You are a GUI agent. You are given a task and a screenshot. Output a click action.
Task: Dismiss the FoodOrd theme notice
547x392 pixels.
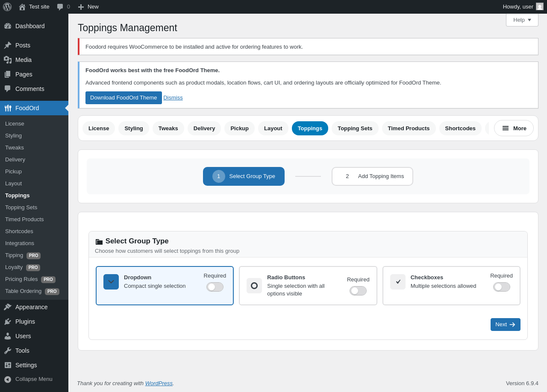(173, 98)
